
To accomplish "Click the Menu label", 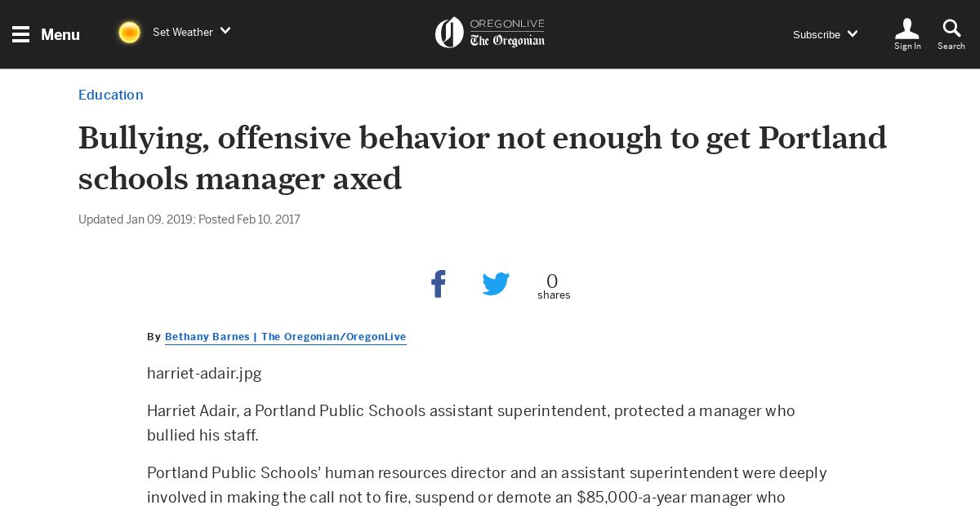I will (x=60, y=34).
